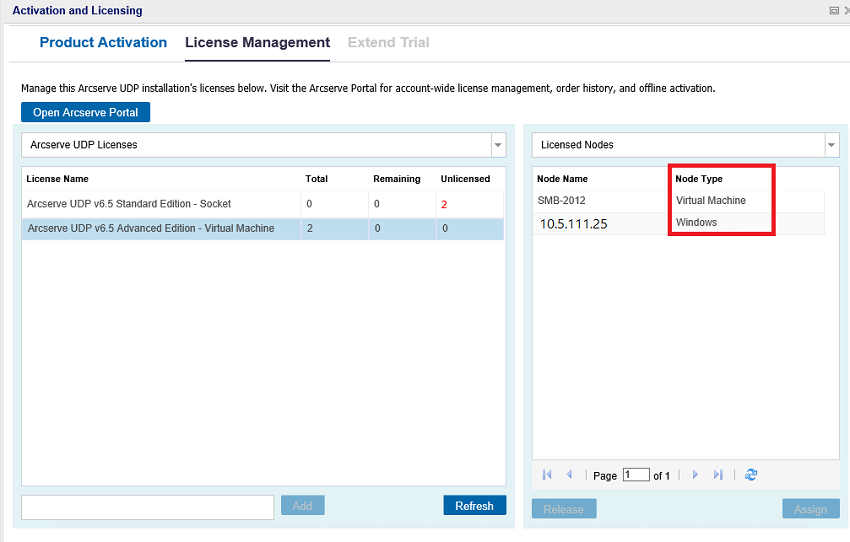The width and height of the screenshot is (850, 542).
Task: Click the Virtual Machine node type cell
Action: coord(711,201)
